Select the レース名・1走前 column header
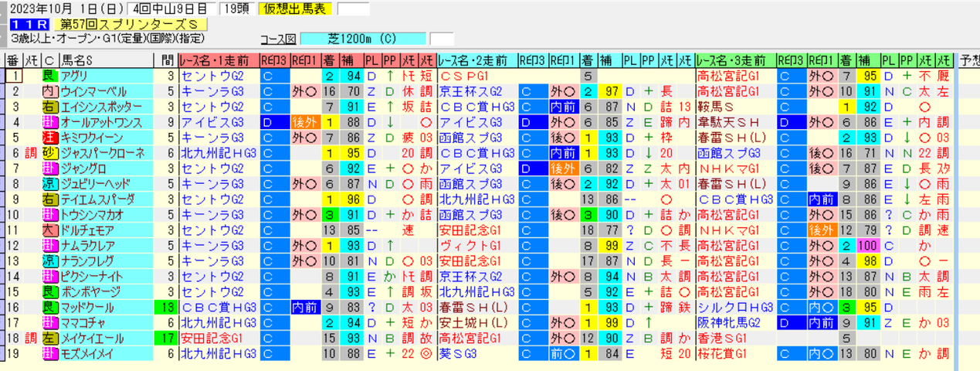 pos(218,60)
